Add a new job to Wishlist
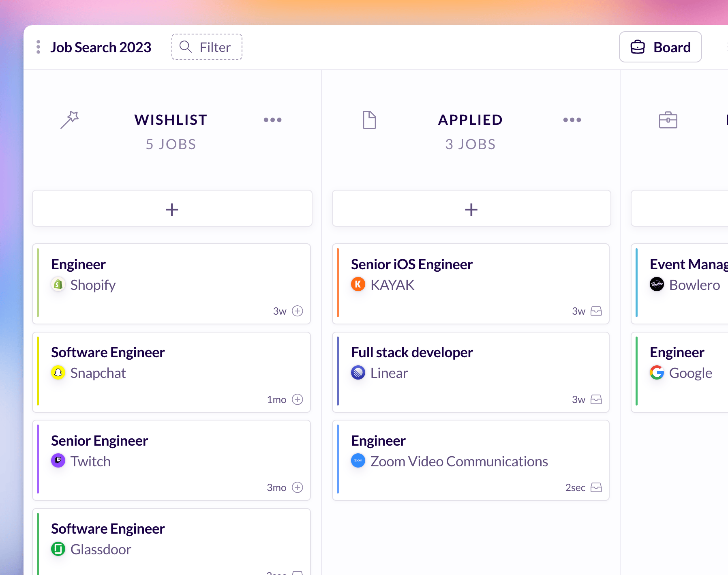Screen dimensions: 728x575 (172, 208)
